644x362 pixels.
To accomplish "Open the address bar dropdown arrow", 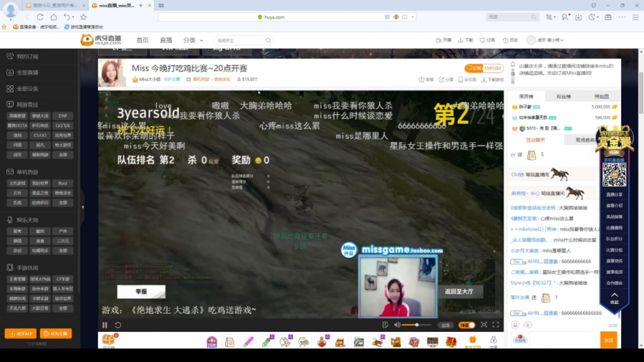I will pos(413,17).
